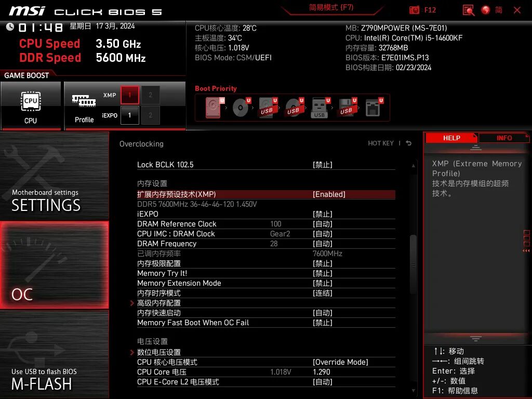Switch to the INFO tab

504,138
